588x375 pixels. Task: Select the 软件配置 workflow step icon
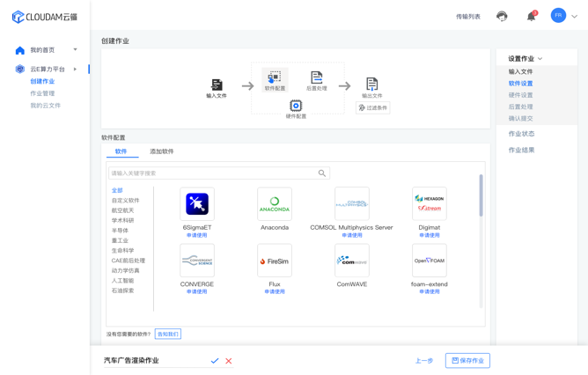pos(275,77)
